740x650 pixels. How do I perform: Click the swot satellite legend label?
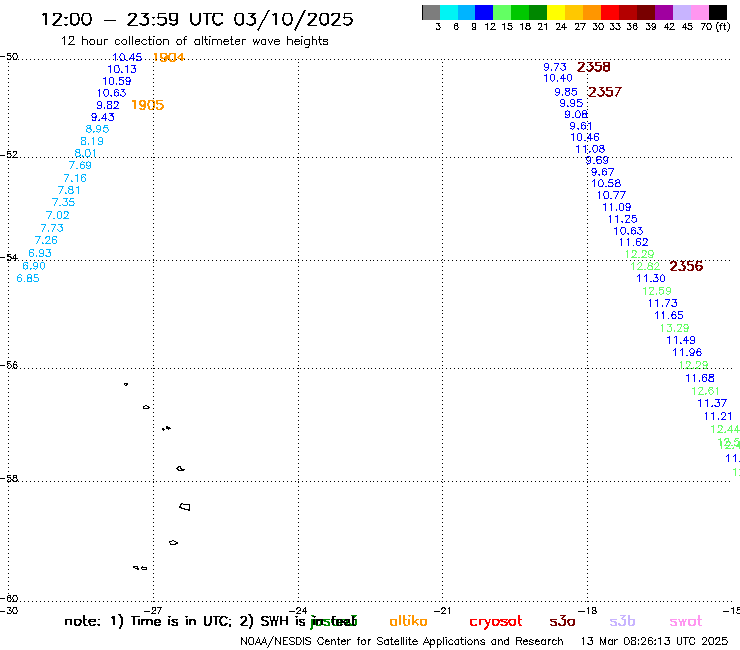[686, 622]
